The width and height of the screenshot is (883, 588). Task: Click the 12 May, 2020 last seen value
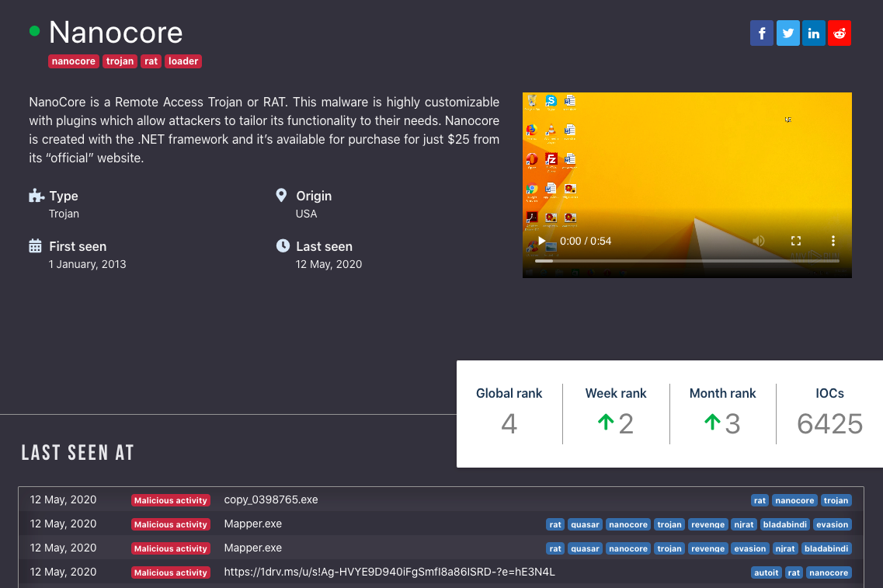click(x=329, y=264)
